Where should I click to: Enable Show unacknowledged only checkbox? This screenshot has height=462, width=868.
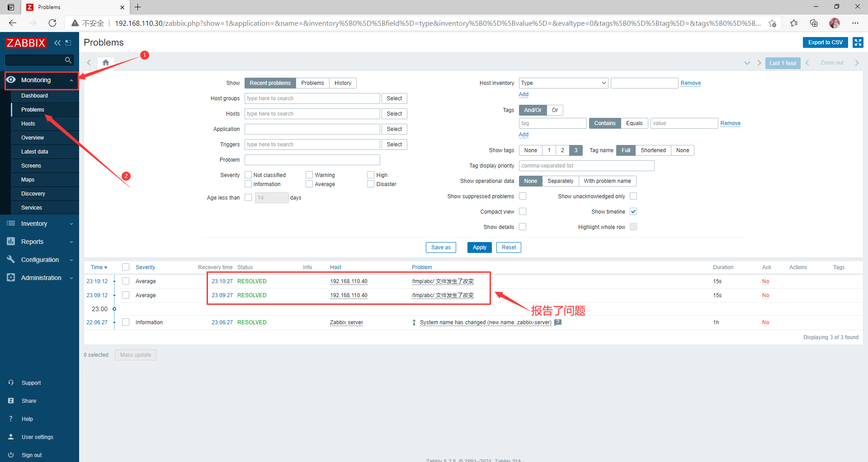(x=633, y=196)
